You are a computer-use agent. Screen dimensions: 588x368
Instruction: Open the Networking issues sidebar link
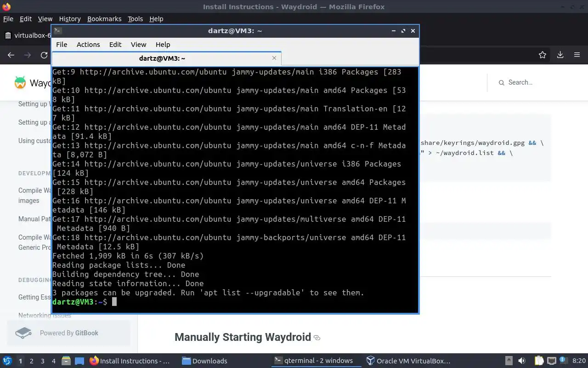point(45,316)
